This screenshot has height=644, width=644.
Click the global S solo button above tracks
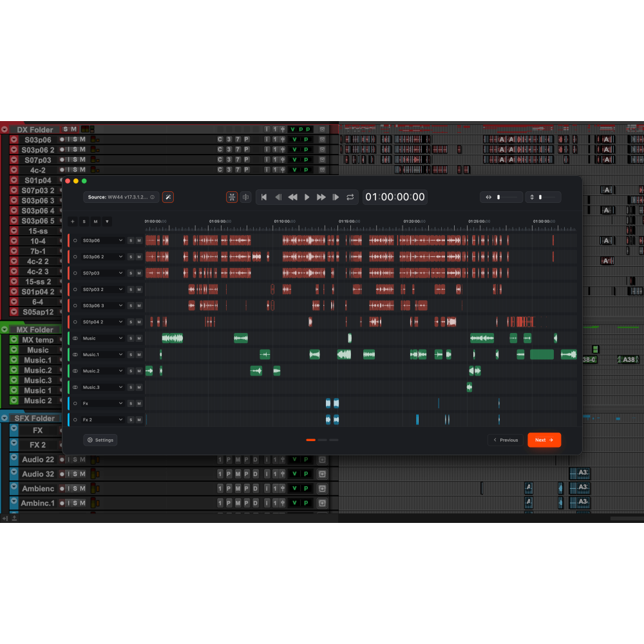point(84,222)
